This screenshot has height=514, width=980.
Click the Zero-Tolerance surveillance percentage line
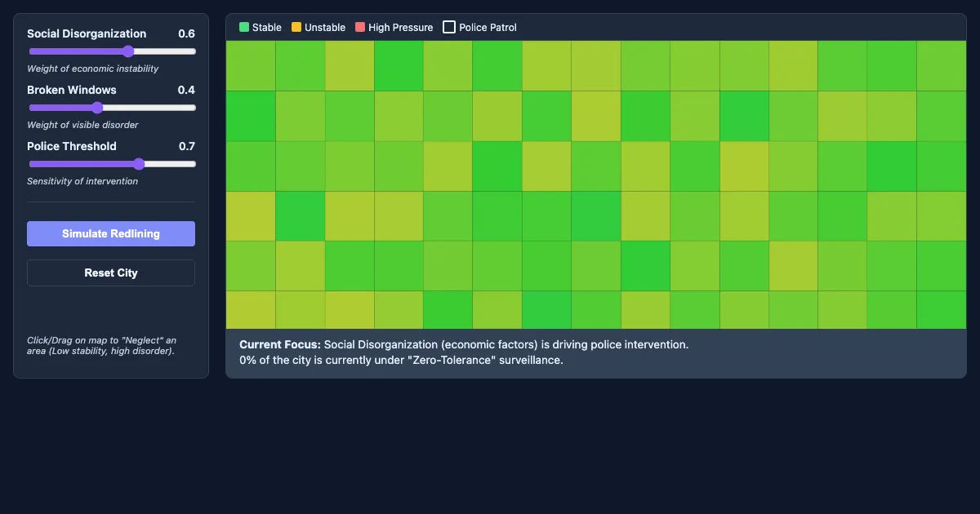click(x=401, y=360)
